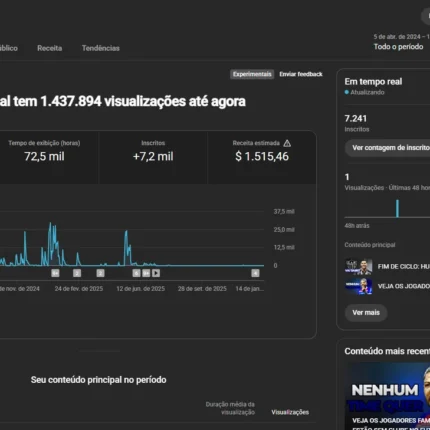This screenshot has width=430, height=430.
Task: Click the 25,0 mil axis value
Action: click(284, 230)
